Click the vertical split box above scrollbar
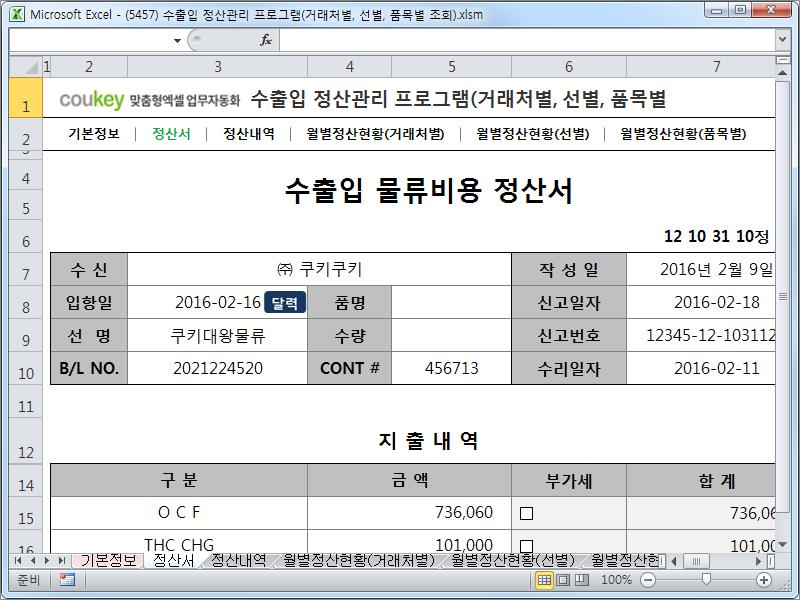800x600 pixels. [782, 60]
